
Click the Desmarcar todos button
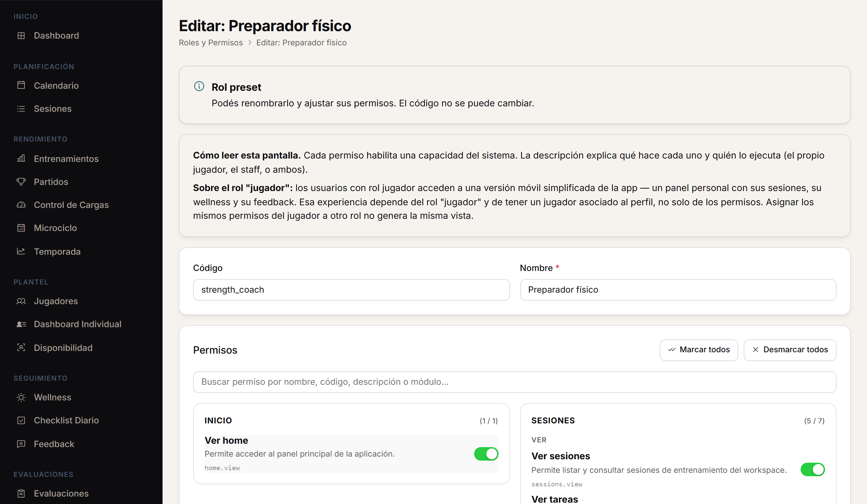click(x=789, y=350)
